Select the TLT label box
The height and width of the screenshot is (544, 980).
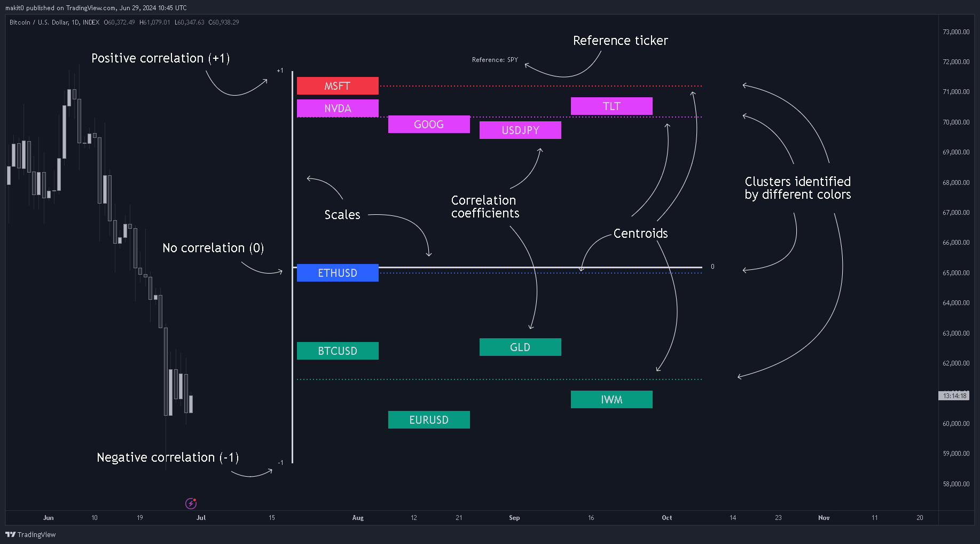point(611,106)
